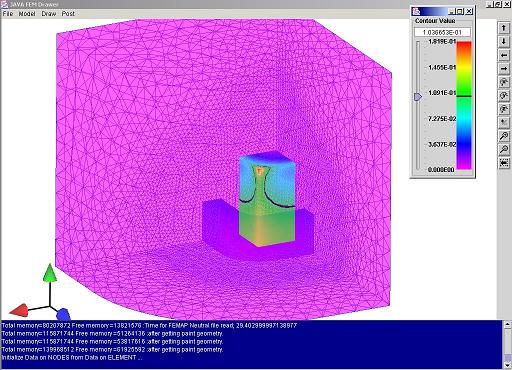Click the 1.455E-01 legend label

[x=442, y=67]
